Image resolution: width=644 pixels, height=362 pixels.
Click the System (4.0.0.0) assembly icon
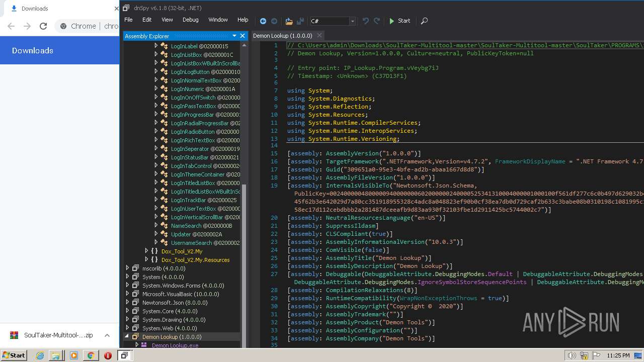[135, 277]
